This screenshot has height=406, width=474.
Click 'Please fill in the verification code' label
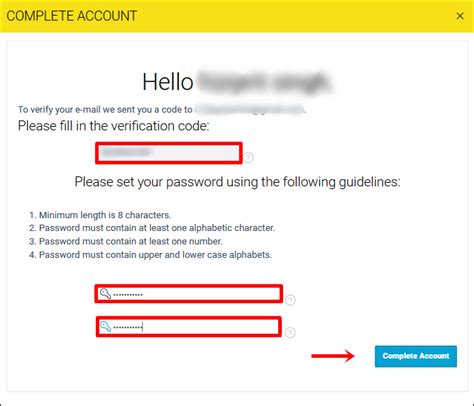[x=113, y=126]
